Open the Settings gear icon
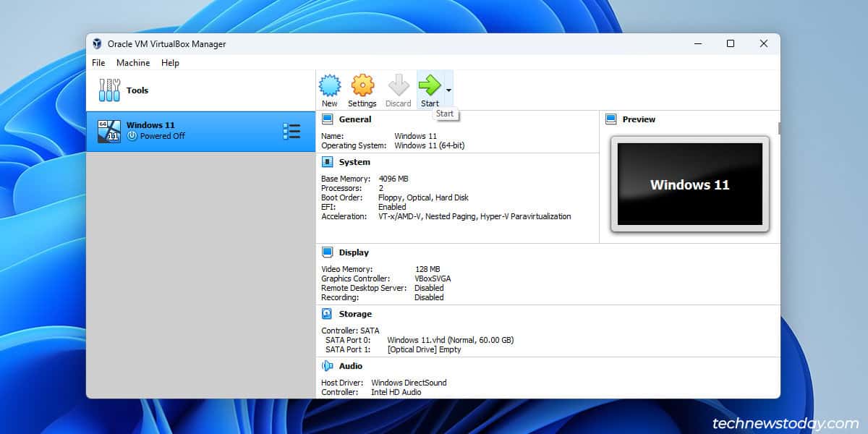 tap(362, 85)
